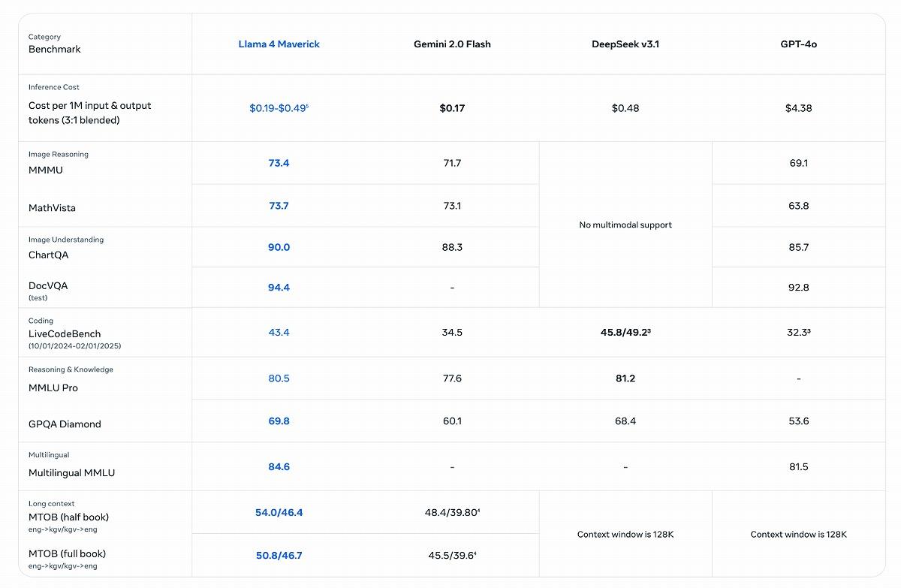Click the No multimodal support cell

625,225
